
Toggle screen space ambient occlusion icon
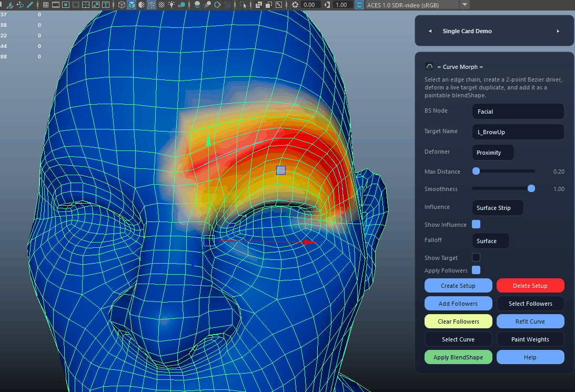click(x=197, y=5)
